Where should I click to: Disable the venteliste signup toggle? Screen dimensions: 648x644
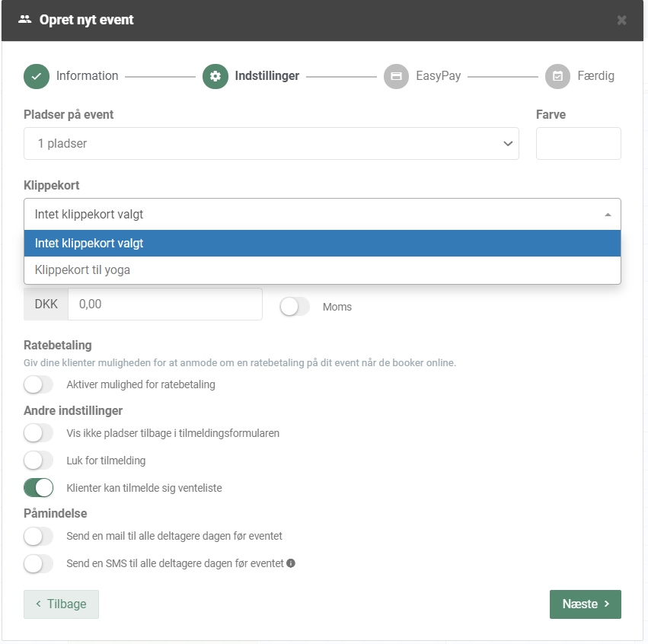[39, 488]
